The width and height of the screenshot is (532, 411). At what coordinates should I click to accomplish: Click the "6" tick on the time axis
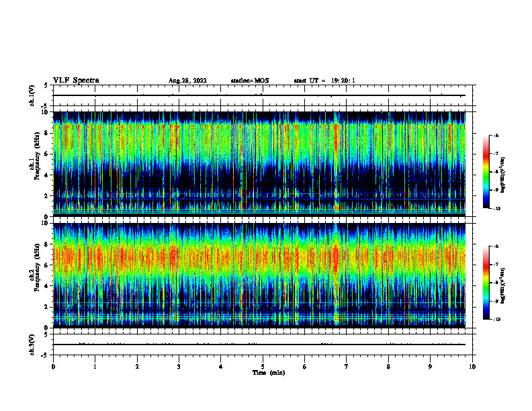click(305, 367)
